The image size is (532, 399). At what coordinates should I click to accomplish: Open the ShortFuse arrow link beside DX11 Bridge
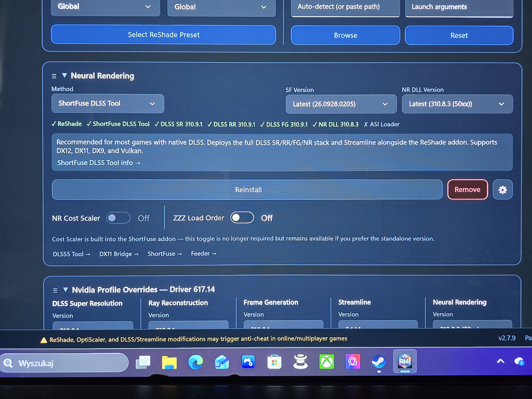[x=165, y=254]
